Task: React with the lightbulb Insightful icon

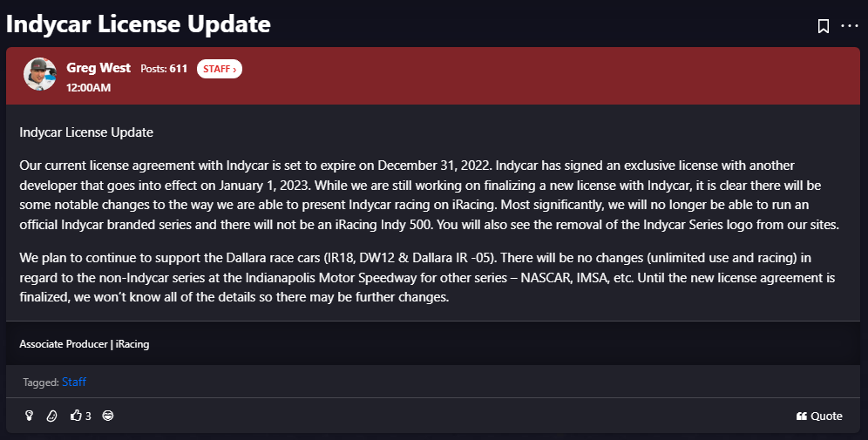Action: (x=30, y=416)
